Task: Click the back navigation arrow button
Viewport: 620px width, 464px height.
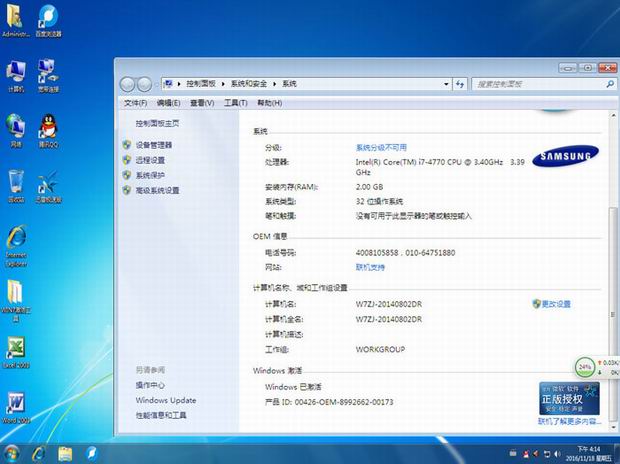Action: [128, 84]
